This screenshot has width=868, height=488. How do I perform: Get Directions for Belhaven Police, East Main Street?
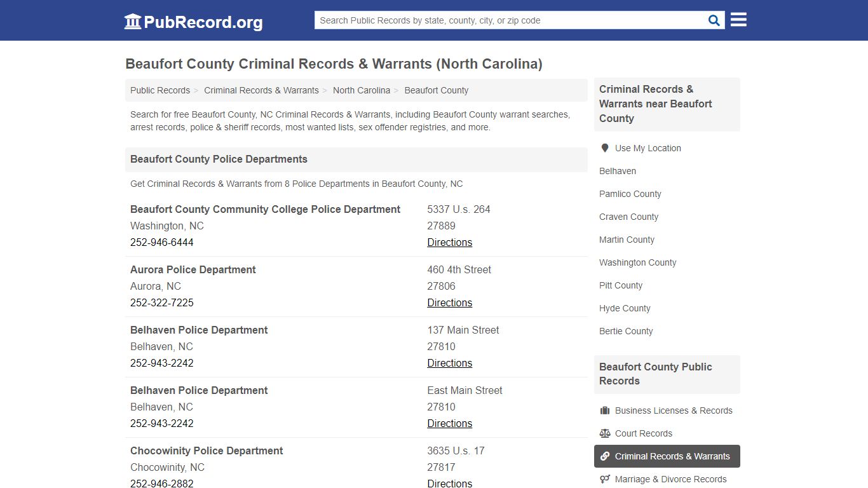pyautogui.click(x=450, y=423)
